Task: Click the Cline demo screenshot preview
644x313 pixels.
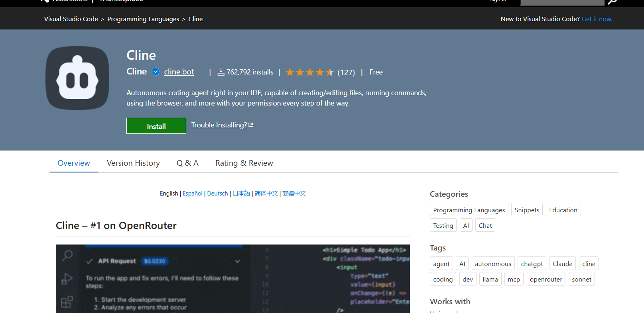Action: click(x=233, y=279)
